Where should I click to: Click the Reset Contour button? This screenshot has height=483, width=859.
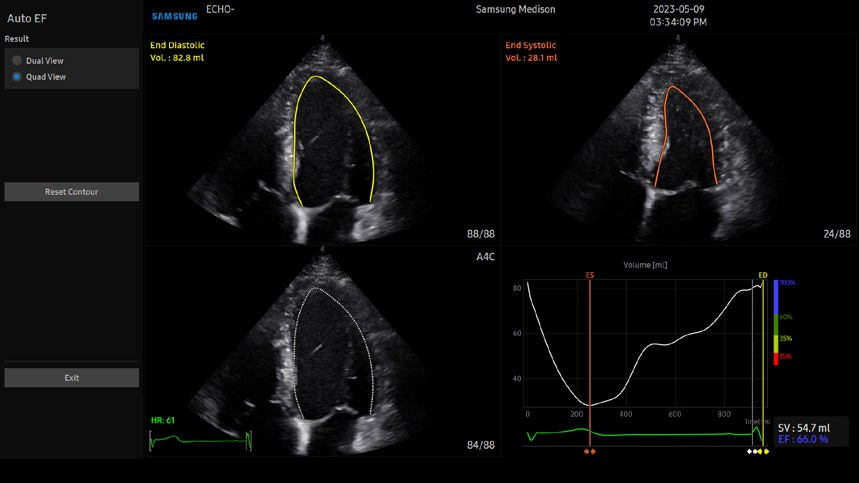point(72,192)
